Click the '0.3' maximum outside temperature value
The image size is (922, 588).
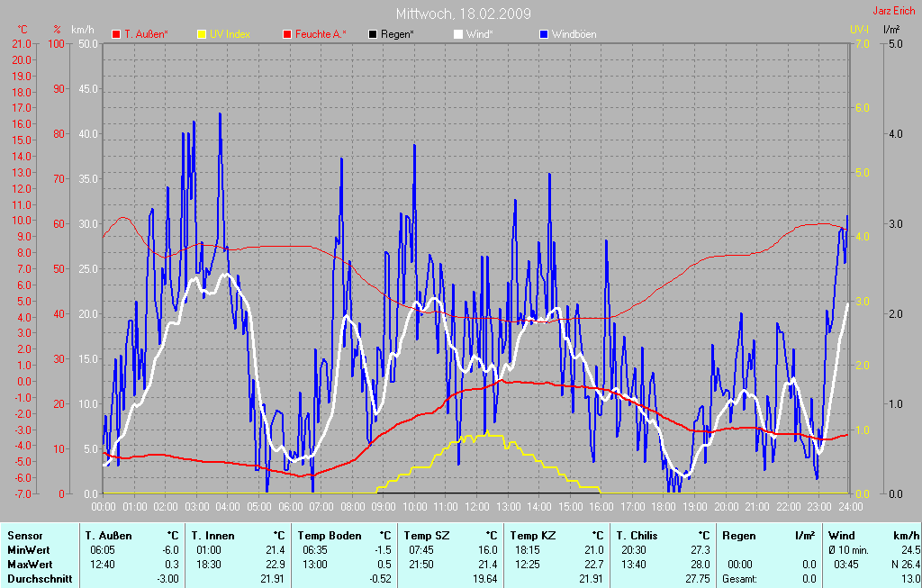[172, 565]
